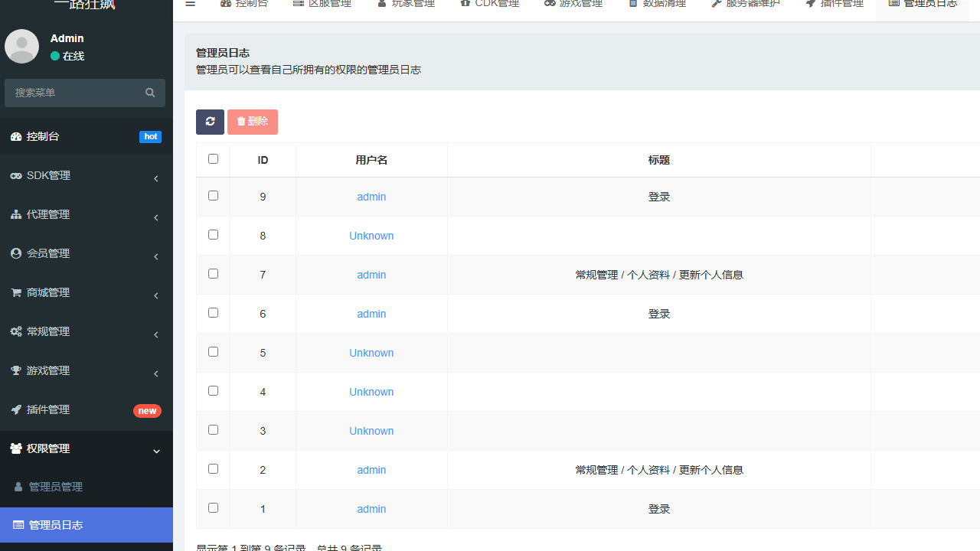Check the box for log ID 3
Image resolution: width=980 pixels, height=551 pixels.
click(213, 430)
